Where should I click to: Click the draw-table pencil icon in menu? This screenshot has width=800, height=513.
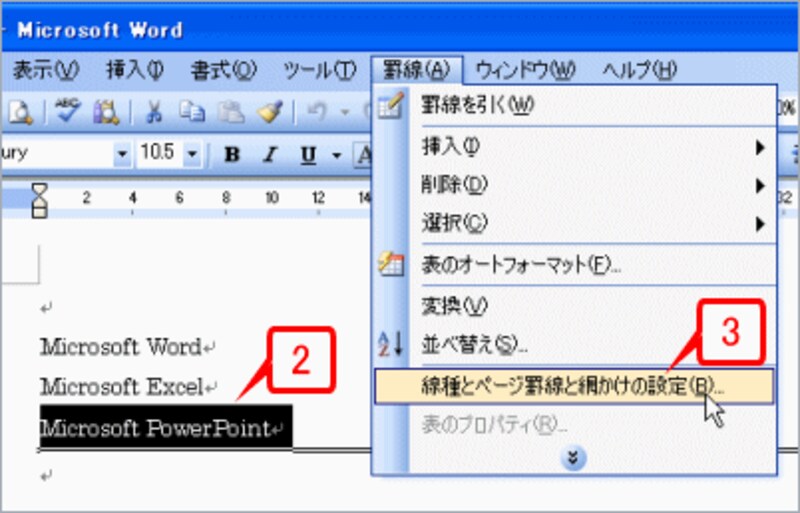tap(391, 106)
